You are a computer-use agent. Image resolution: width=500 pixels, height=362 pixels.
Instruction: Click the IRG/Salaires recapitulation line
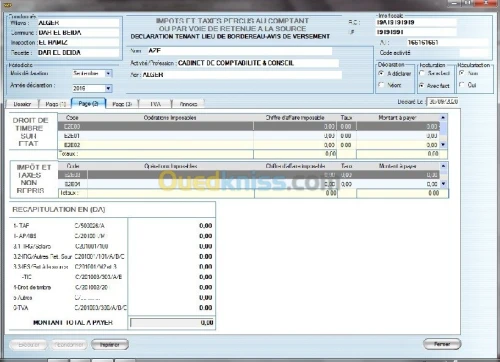pos(113,246)
